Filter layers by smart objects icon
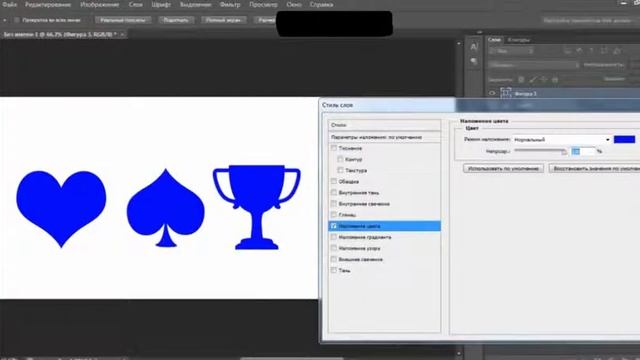Image resolution: width=640 pixels, height=360 pixels. click(617, 51)
